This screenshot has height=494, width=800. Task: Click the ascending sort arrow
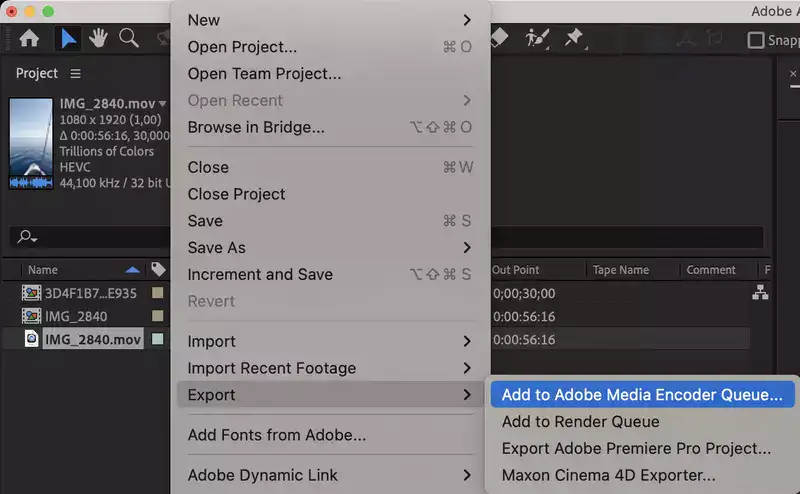pyautogui.click(x=133, y=270)
